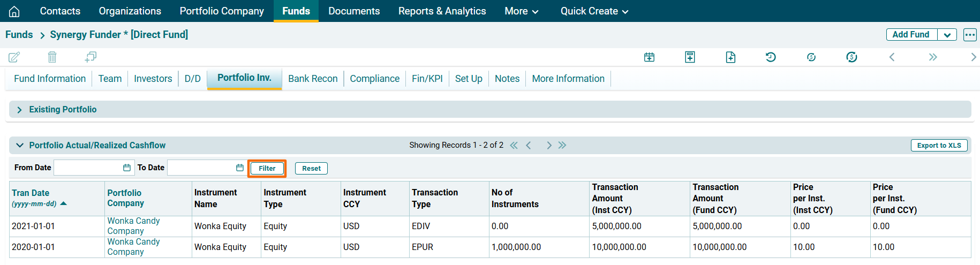Click the home icon in navigation bar
The height and width of the screenshot is (265, 980).
coord(14,11)
